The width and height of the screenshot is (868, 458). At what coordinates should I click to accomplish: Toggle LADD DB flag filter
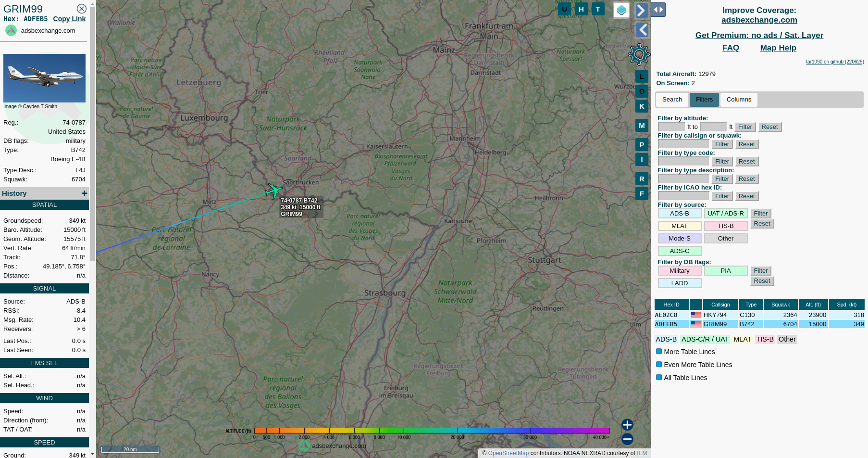pos(680,283)
